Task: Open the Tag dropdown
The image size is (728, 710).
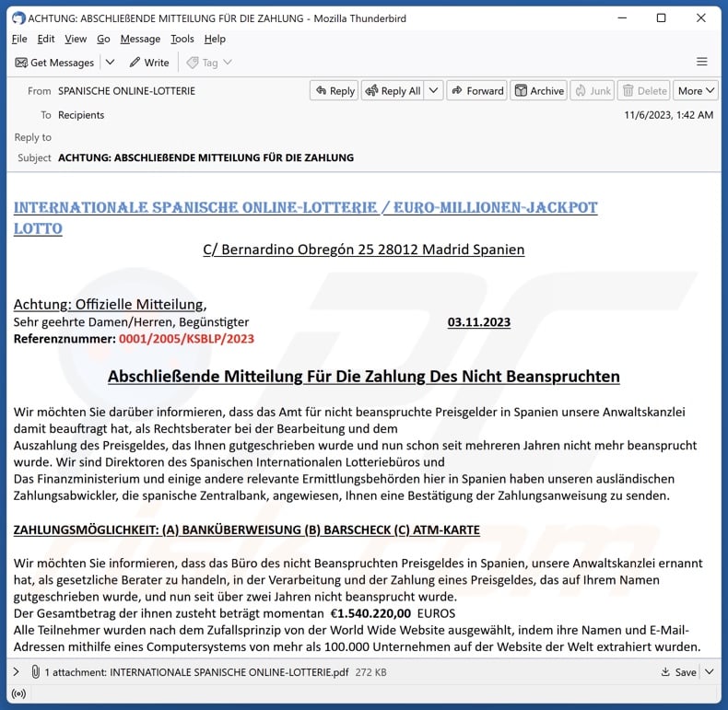Action: (x=209, y=63)
